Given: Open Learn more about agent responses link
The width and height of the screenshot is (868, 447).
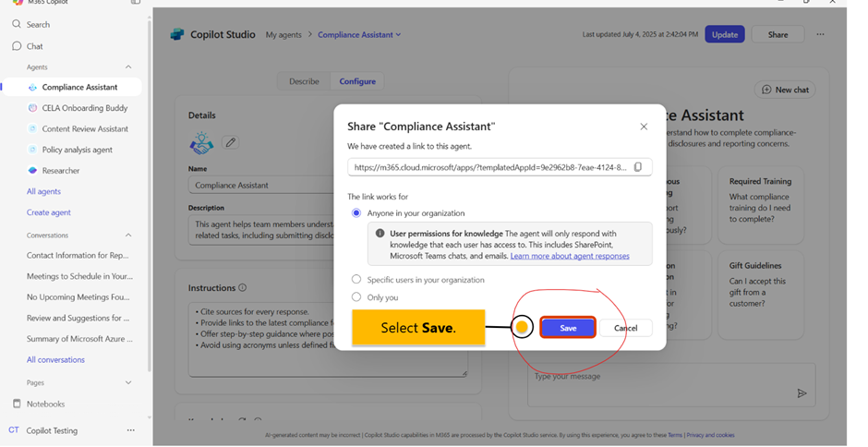Looking at the screenshot, I should (x=570, y=256).
